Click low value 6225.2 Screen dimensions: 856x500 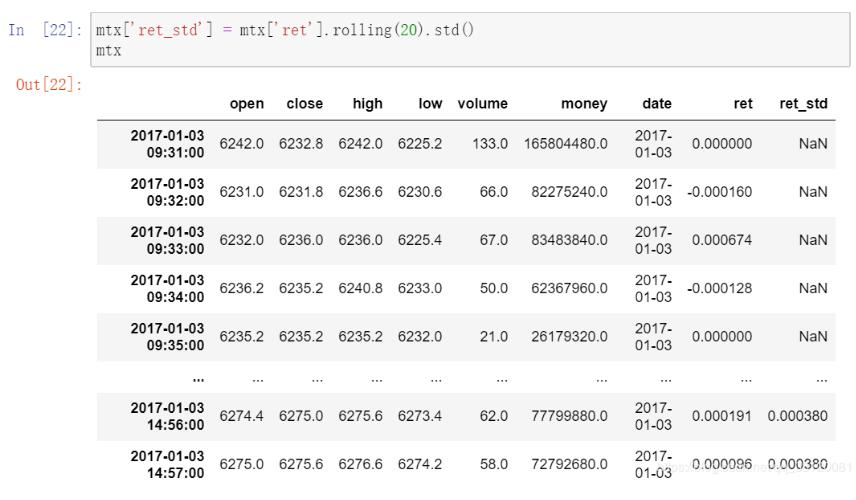coord(420,144)
